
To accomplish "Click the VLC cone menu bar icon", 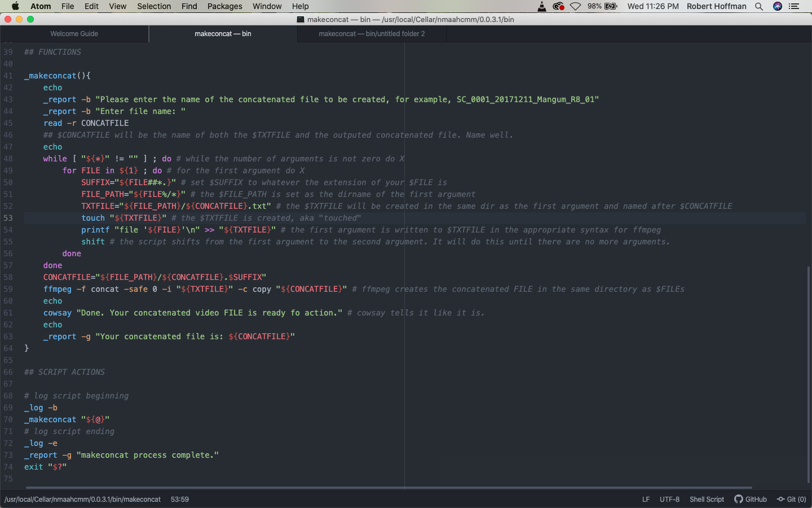I will click(541, 6).
